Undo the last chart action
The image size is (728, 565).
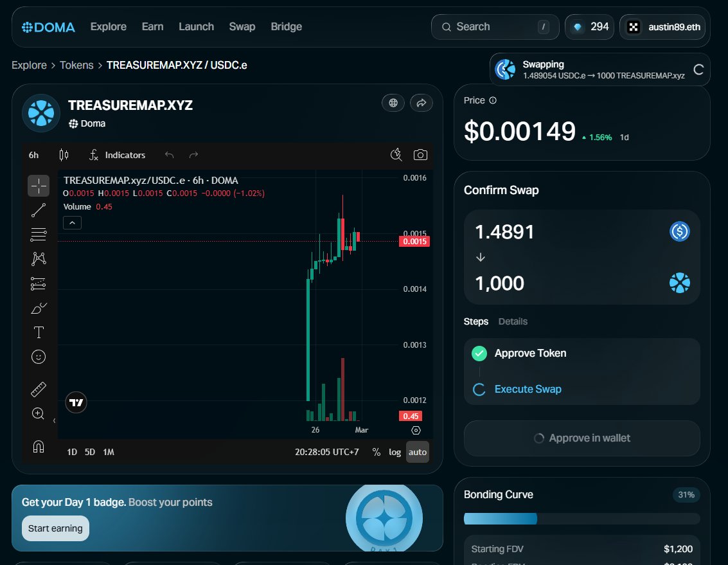coord(170,155)
